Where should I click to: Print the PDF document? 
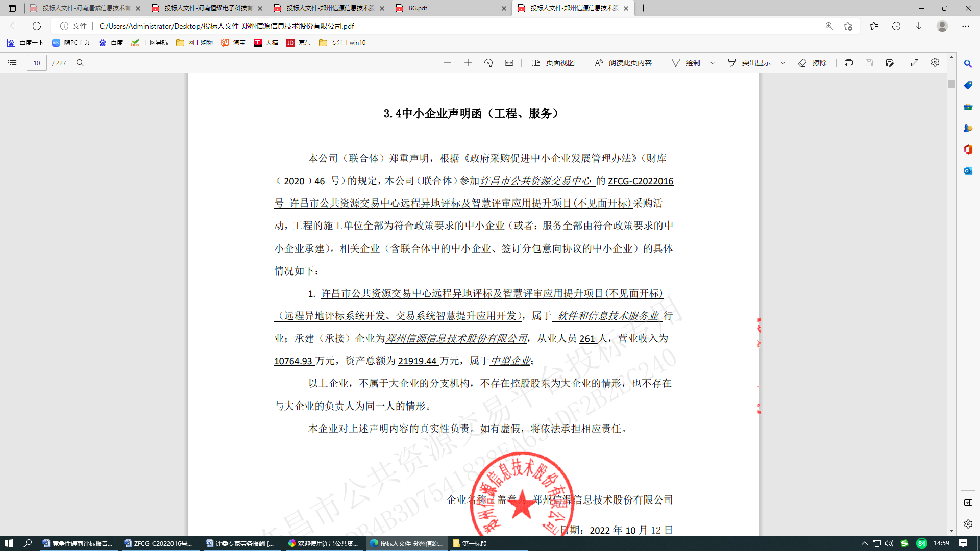tap(849, 63)
